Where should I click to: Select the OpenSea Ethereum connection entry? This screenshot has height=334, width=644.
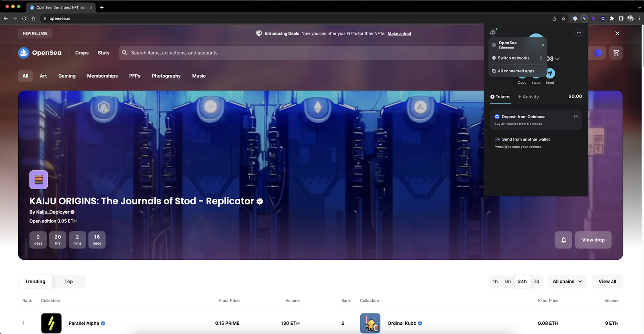pyautogui.click(x=518, y=45)
